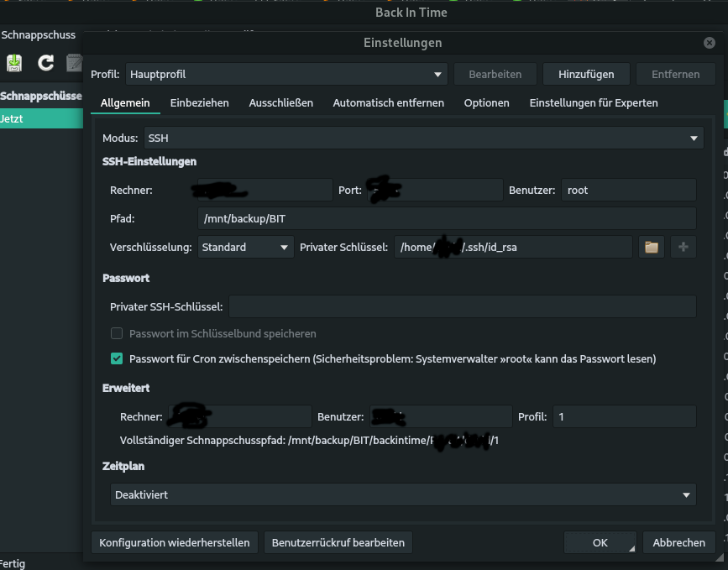
Task: Click the Erweitert Benutzer input field
Action: (x=441, y=416)
